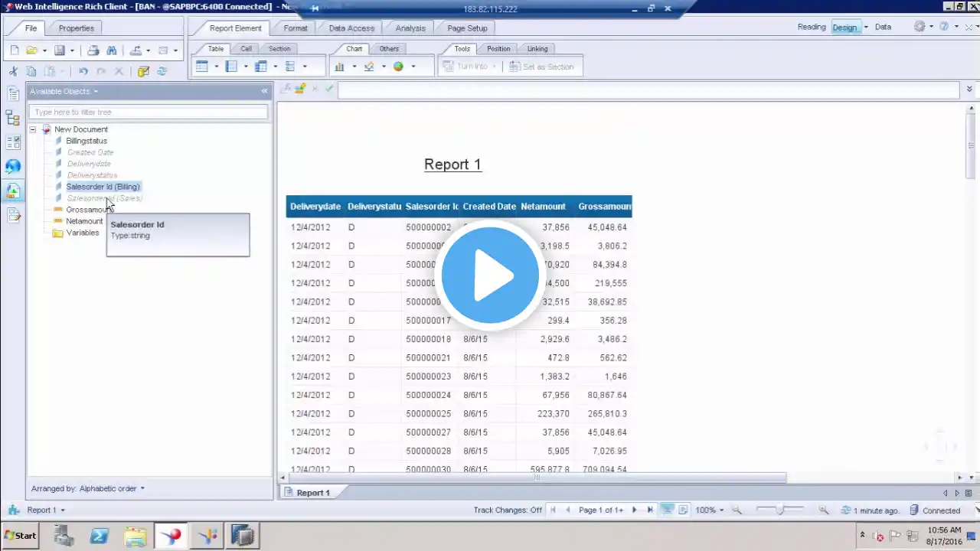The image size is (980, 551).
Task: Click the filter tree search field
Action: pos(149,112)
